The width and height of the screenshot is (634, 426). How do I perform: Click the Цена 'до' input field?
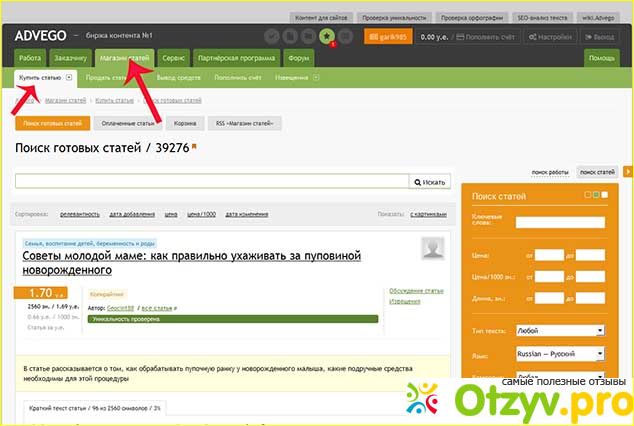coord(590,255)
